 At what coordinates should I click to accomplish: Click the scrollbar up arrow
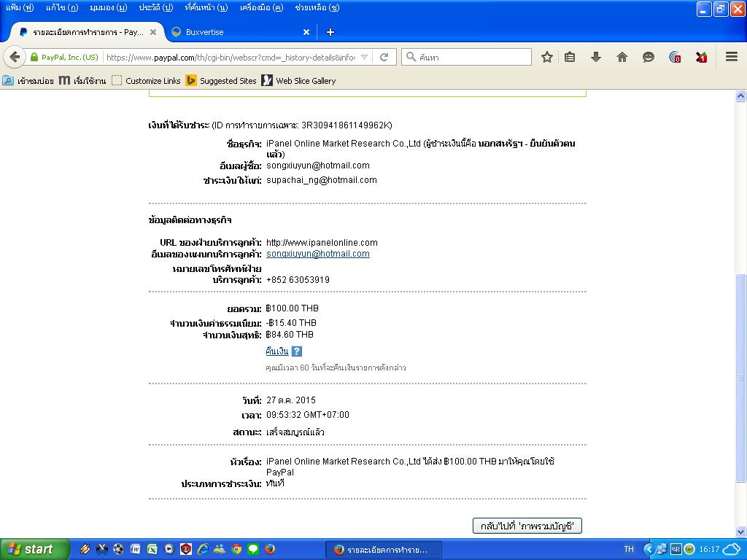pyautogui.click(x=741, y=96)
